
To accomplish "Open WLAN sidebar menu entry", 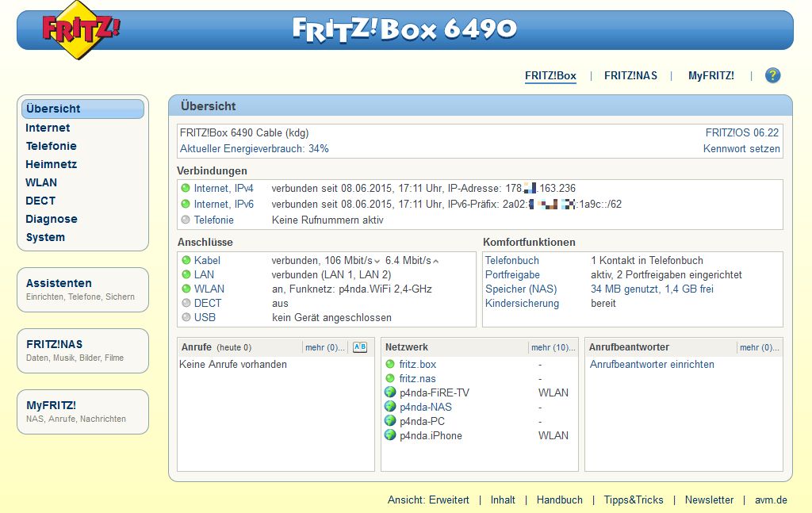I will [41, 182].
